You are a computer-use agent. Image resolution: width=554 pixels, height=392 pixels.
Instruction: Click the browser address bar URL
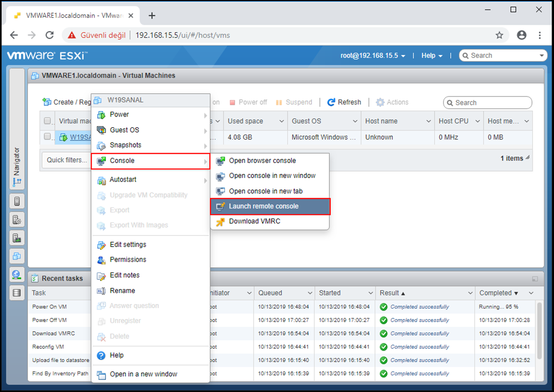(182, 35)
